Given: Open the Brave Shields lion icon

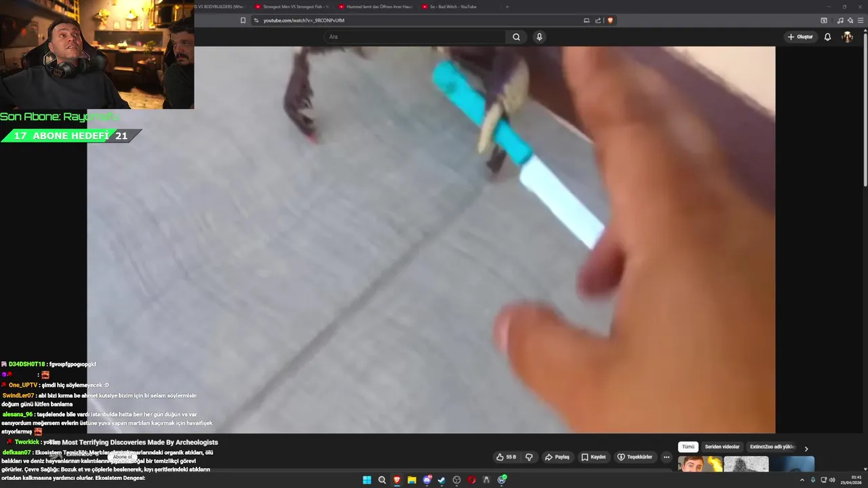Looking at the screenshot, I should (610, 20).
